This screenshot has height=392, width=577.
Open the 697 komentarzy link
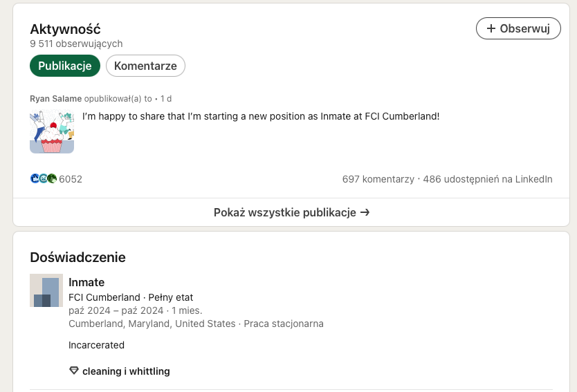(x=378, y=179)
